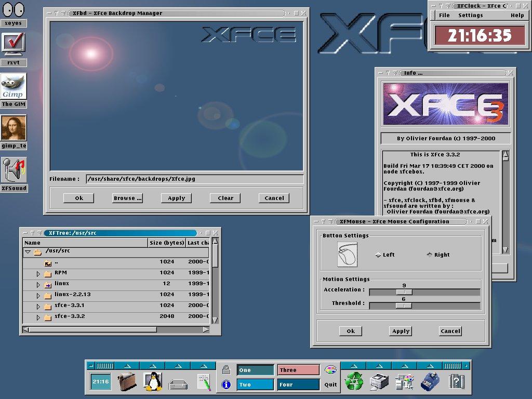This screenshot has height=399, width=532.
Task: Select the linux-2.2.13 row name
Action: tap(73, 295)
